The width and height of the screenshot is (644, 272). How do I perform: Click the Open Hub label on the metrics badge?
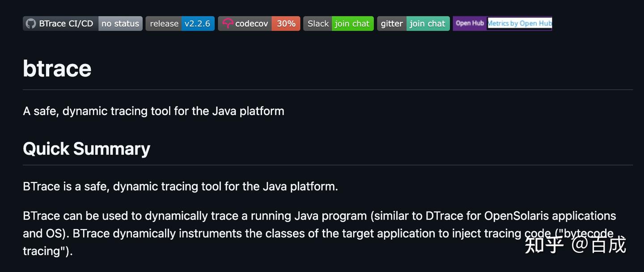coord(469,23)
